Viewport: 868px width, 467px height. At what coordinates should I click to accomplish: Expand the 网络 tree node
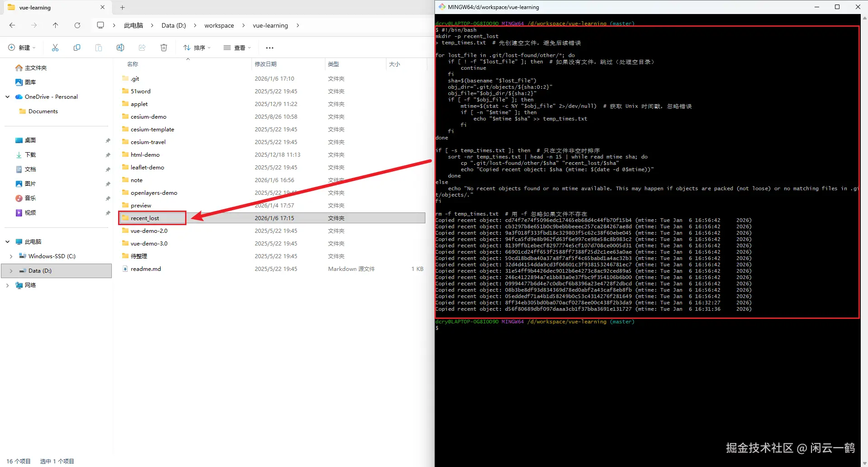click(8, 285)
